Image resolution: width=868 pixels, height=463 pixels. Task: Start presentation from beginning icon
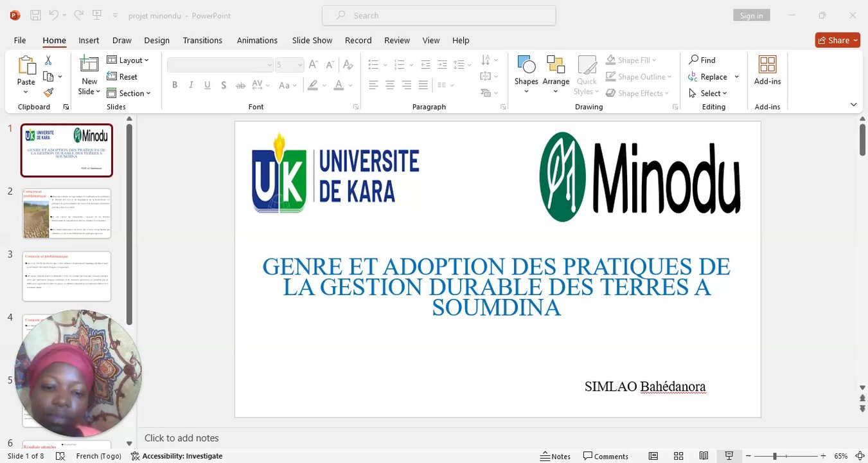pyautogui.click(x=97, y=15)
